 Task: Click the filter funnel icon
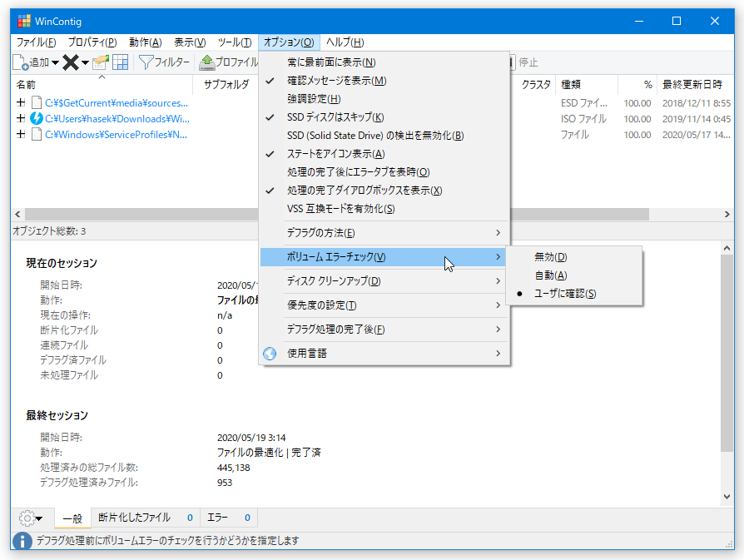pyautogui.click(x=146, y=62)
